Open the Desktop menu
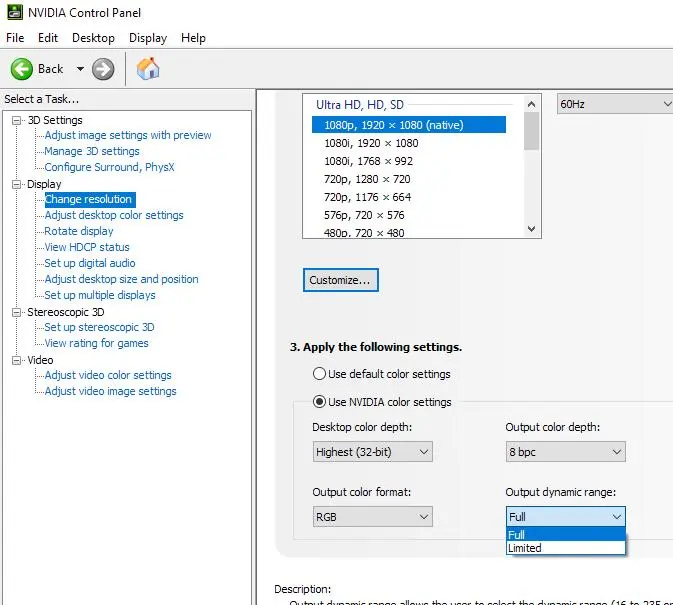The image size is (673, 605). [93, 38]
